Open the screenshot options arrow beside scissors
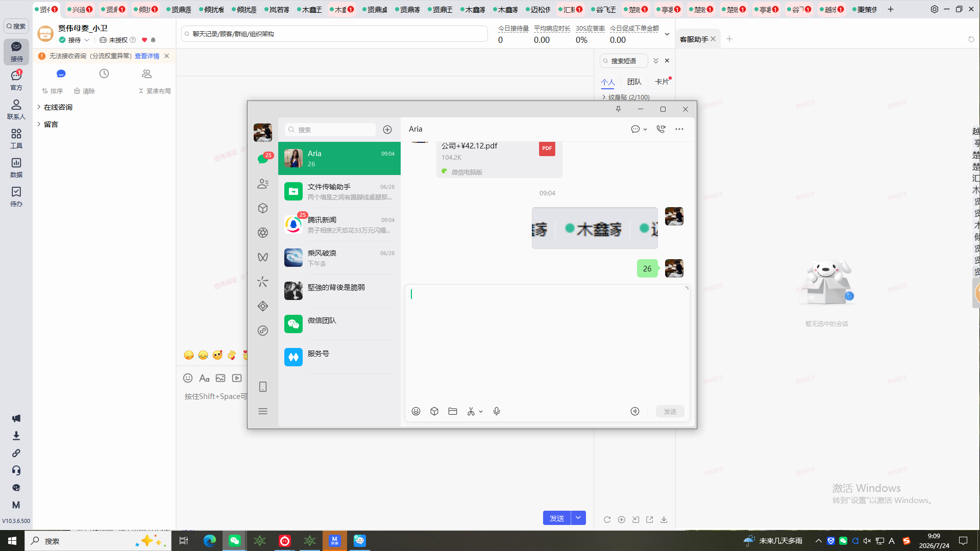The width and height of the screenshot is (980, 551). coord(481,411)
